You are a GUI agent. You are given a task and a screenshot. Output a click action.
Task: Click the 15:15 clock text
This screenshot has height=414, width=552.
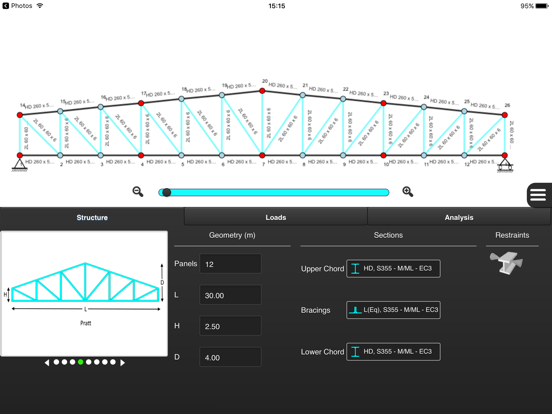click(x=277, y=6)
